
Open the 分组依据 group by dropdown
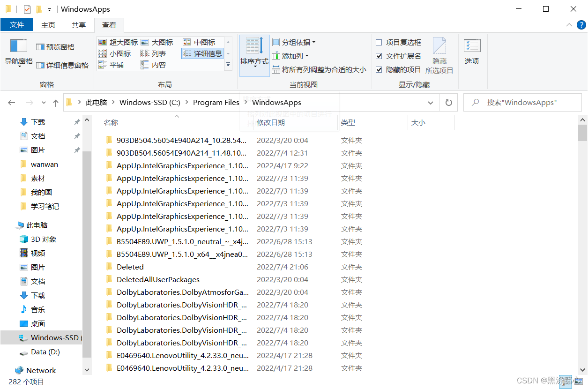(x=294, y=42)
